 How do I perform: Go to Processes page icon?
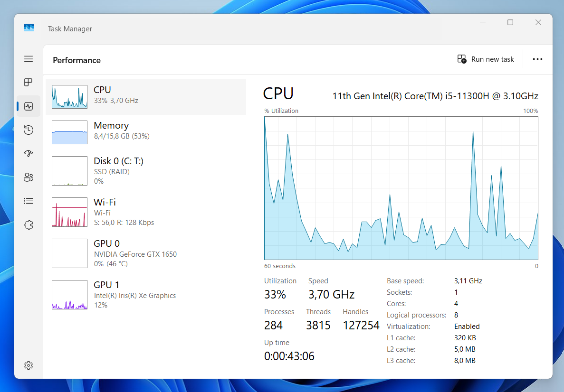(29, 82)
